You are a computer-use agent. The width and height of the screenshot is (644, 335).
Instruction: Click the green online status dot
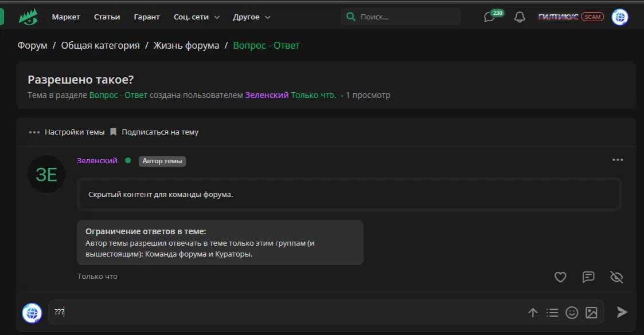click(x=128, y=160)
